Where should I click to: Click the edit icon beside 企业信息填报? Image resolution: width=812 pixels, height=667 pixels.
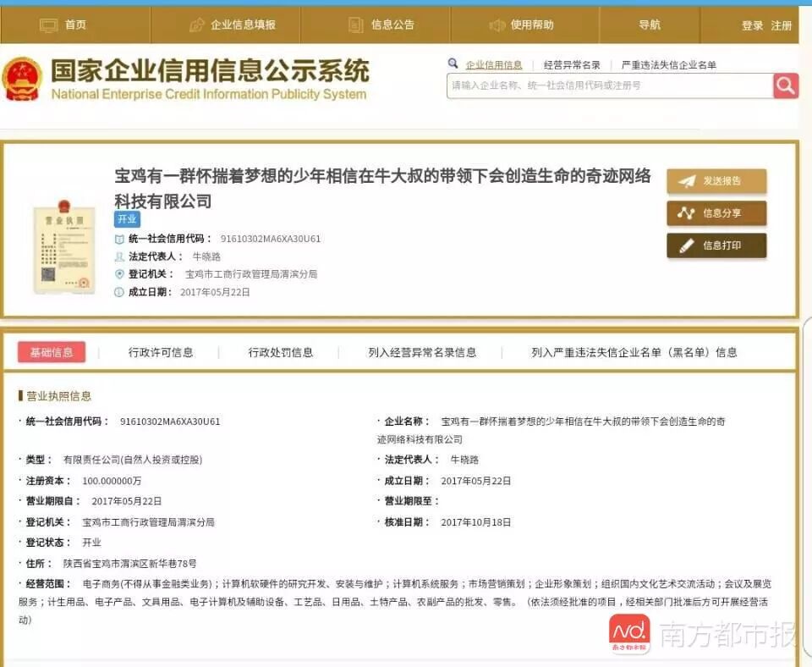pos(197,25)
